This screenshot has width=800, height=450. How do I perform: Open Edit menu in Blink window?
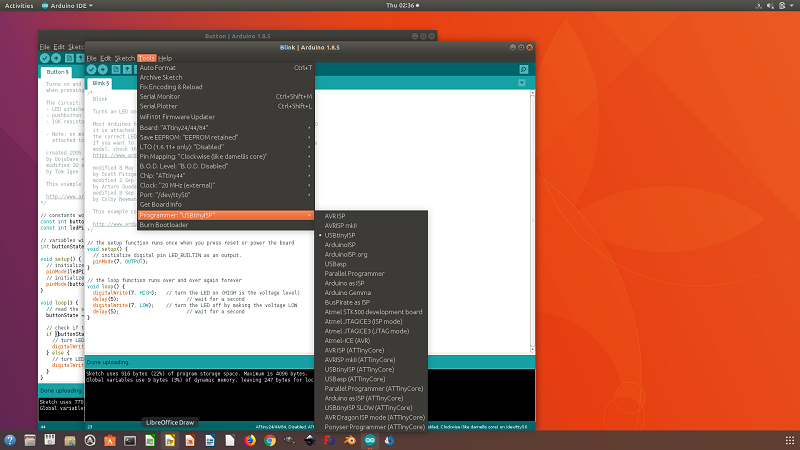106,58
